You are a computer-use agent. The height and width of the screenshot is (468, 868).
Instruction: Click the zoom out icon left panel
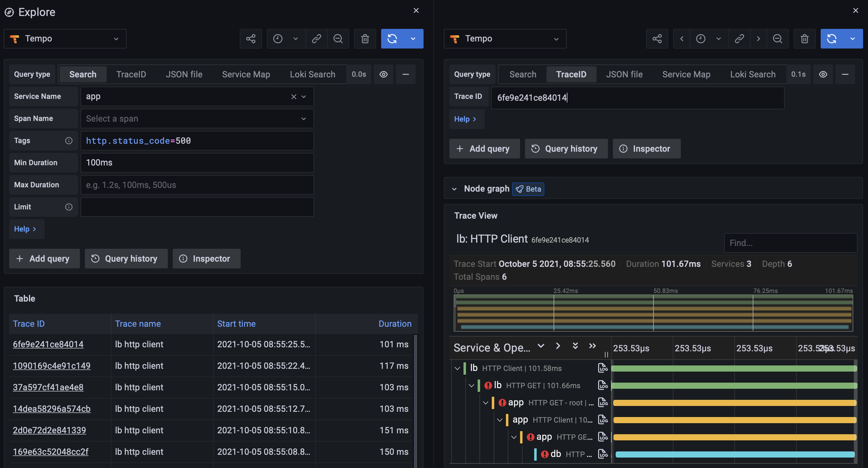337,39
